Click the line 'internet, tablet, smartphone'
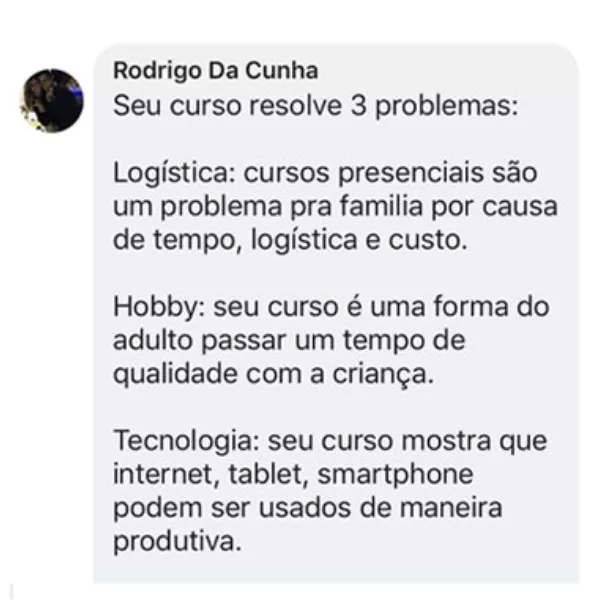Viewport: 599px width, 607px height. [x=293, y=475]
